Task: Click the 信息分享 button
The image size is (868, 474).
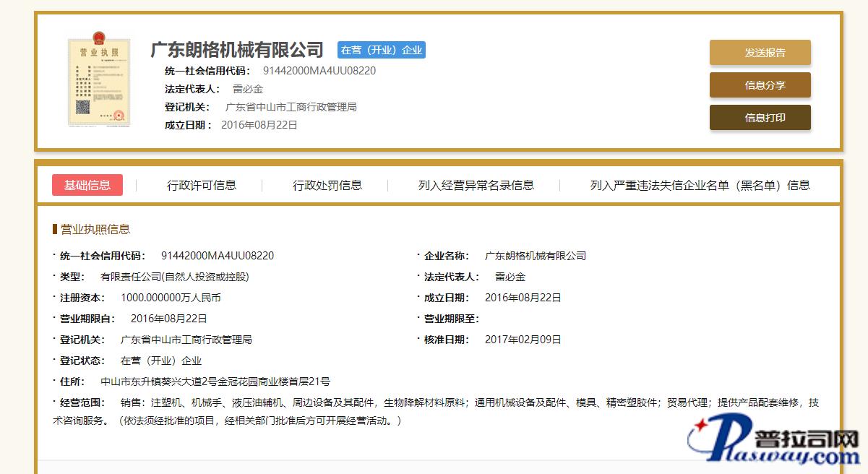Action: point(760,85)
